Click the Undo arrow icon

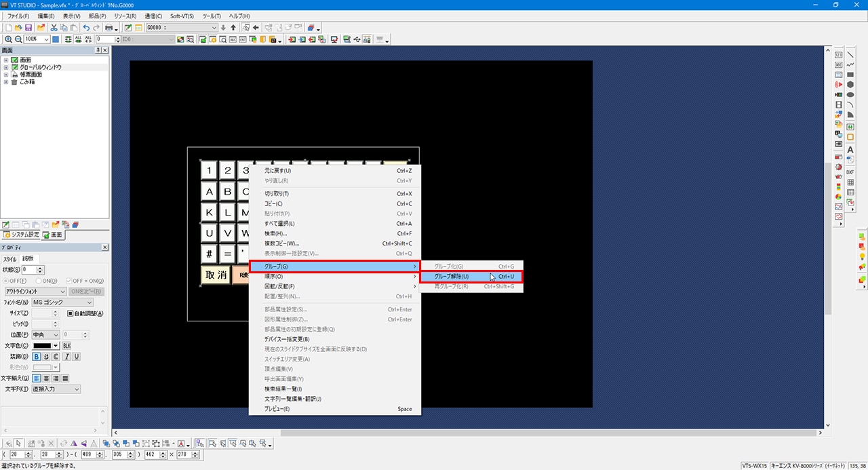tap(86, 28)
